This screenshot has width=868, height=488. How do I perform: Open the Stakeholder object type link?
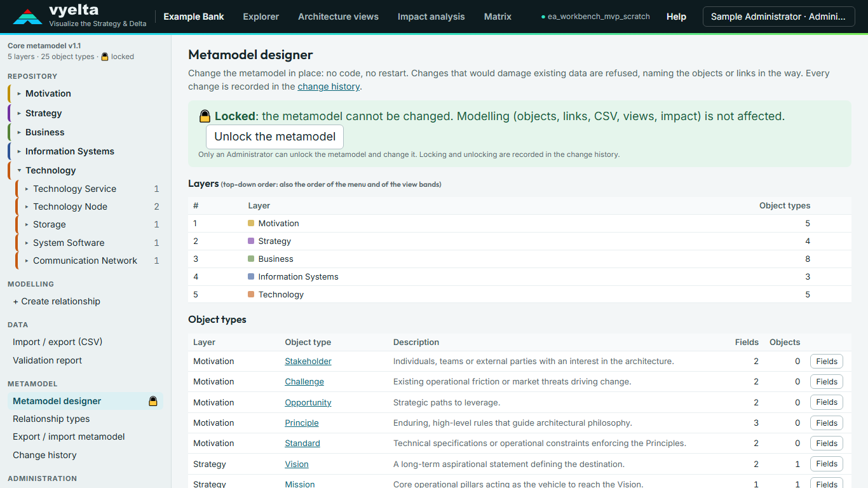click(x=308, y=361)
